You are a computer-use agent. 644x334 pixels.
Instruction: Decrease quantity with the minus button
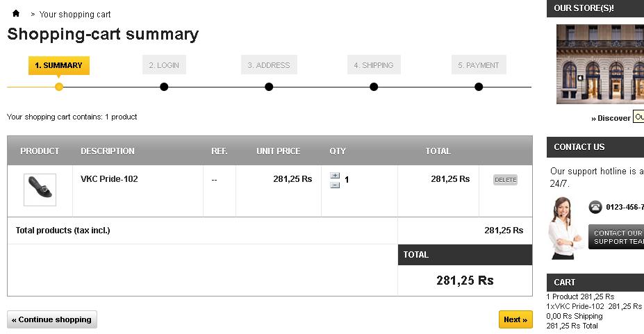(x=335, y=185)
